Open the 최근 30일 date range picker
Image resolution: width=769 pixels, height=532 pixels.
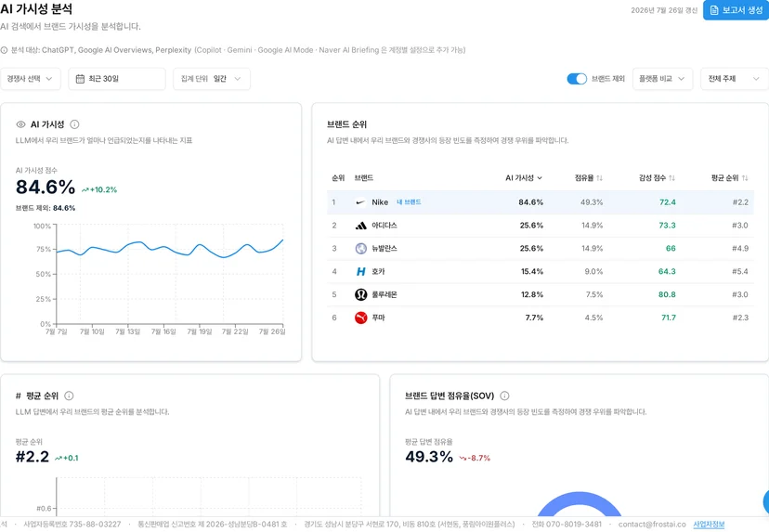pyautogui.click(x=117, y=78)
